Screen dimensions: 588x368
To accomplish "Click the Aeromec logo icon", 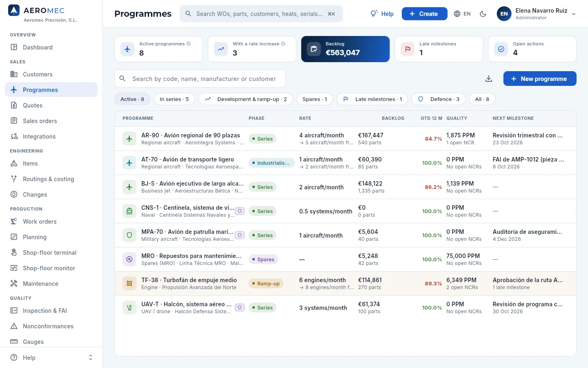I will [x=14, y=11].
